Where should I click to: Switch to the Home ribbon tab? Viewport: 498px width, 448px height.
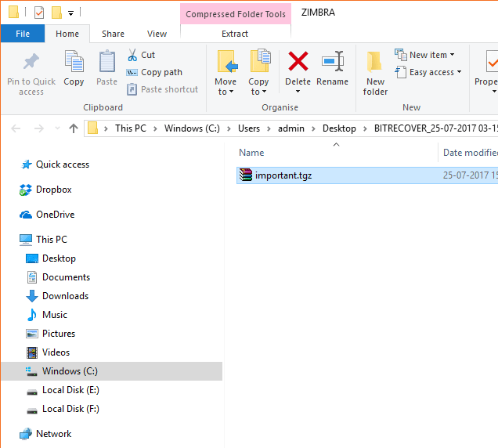point(67,34)
